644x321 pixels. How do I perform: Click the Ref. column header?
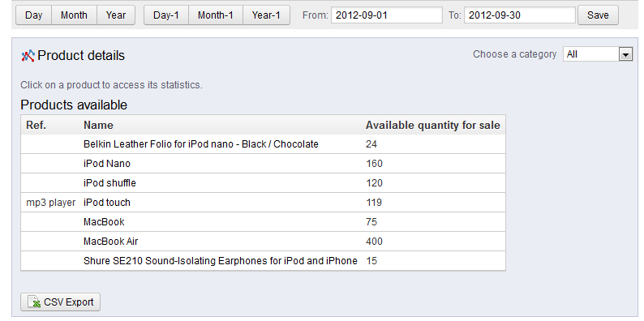36,125
